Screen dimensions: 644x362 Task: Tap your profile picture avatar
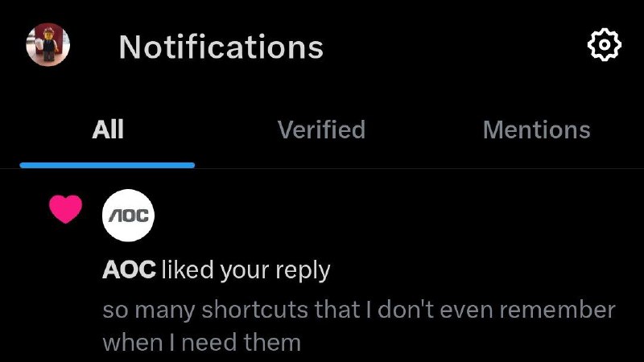coord(48,44)
